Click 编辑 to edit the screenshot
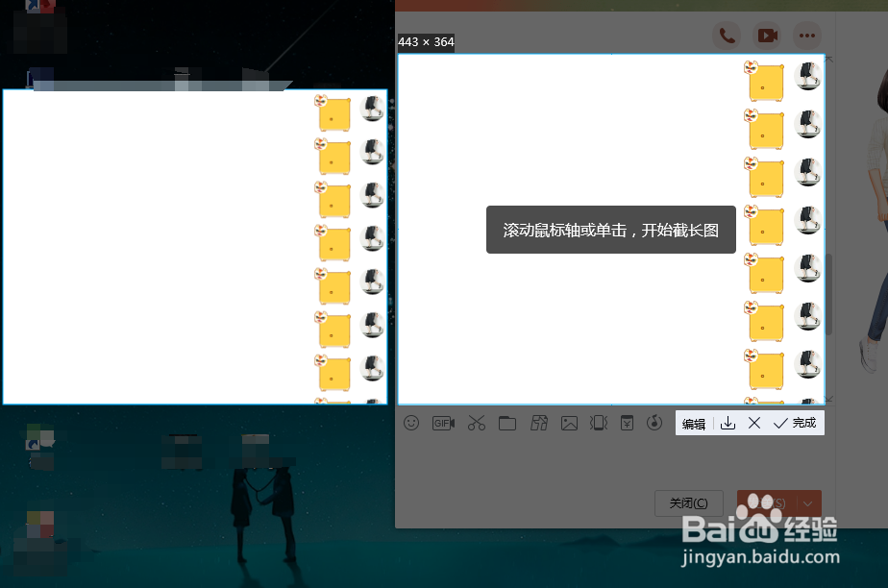This screenshot has height=588, width=888. pyautogui.click(x=694, y=423)
